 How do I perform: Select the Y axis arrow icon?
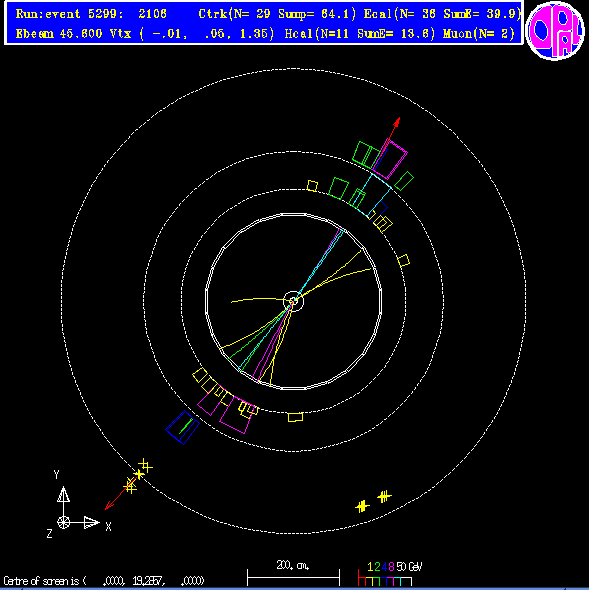pos(63,494)
